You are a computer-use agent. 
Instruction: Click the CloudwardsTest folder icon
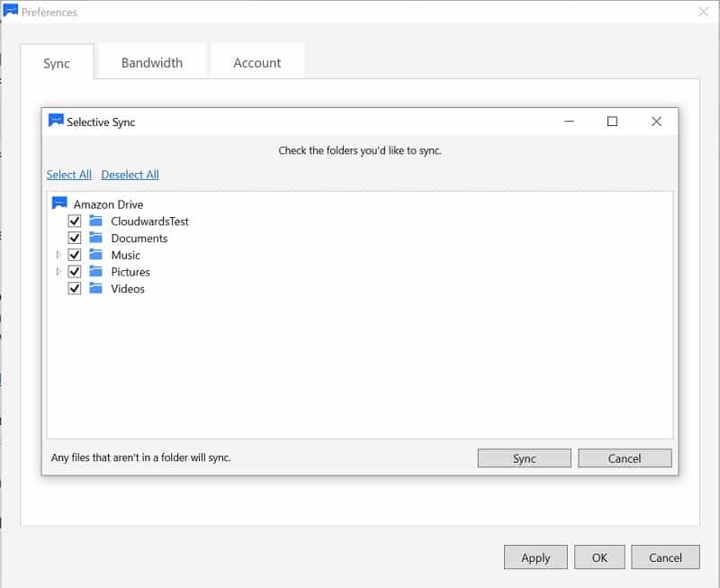click(x=95, y=221)
